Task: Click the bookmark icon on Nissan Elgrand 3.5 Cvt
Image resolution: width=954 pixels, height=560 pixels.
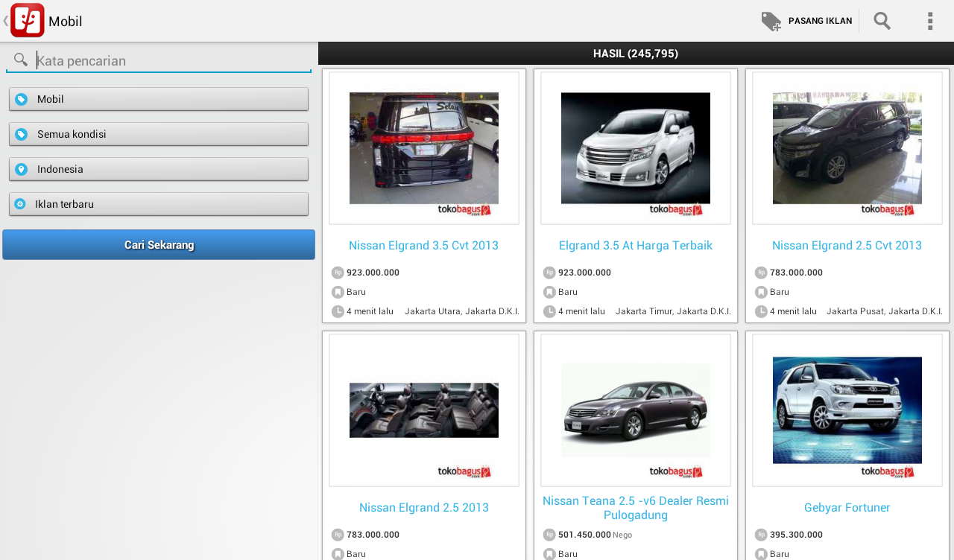Action: (x=338, y=292)
